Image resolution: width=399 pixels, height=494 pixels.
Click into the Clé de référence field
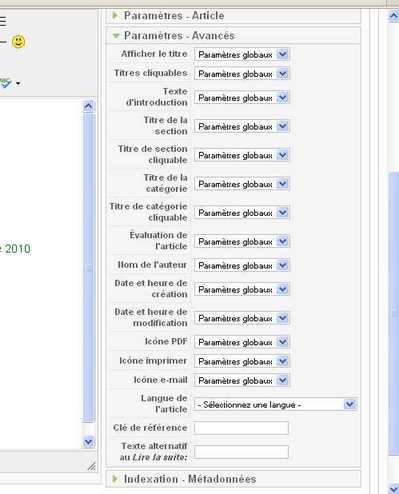241,428
